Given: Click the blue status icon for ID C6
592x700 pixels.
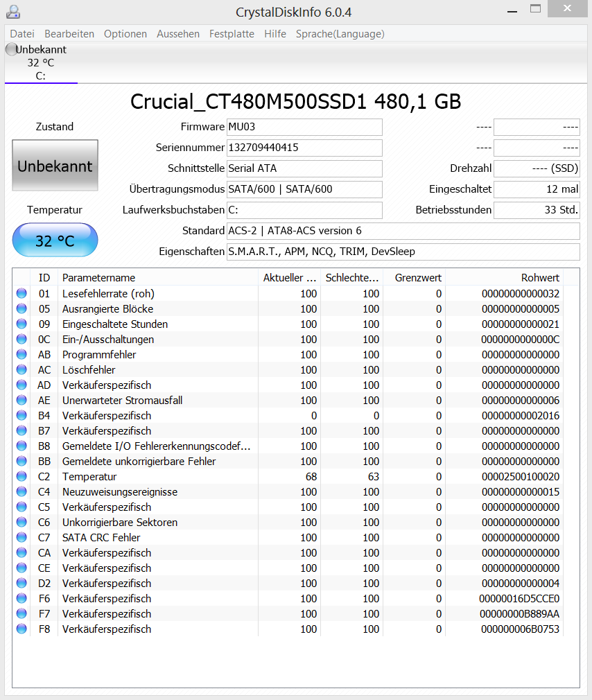Looking at the screenshot, I should click(x=21, y=522).
